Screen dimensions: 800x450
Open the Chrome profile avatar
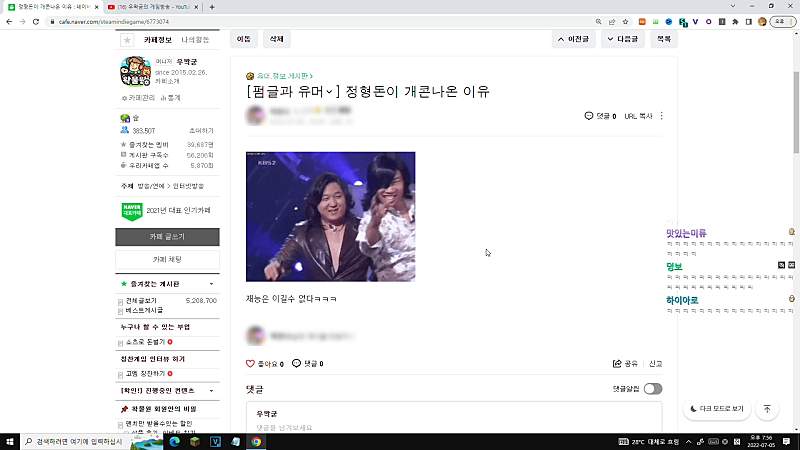pos(762,22)
